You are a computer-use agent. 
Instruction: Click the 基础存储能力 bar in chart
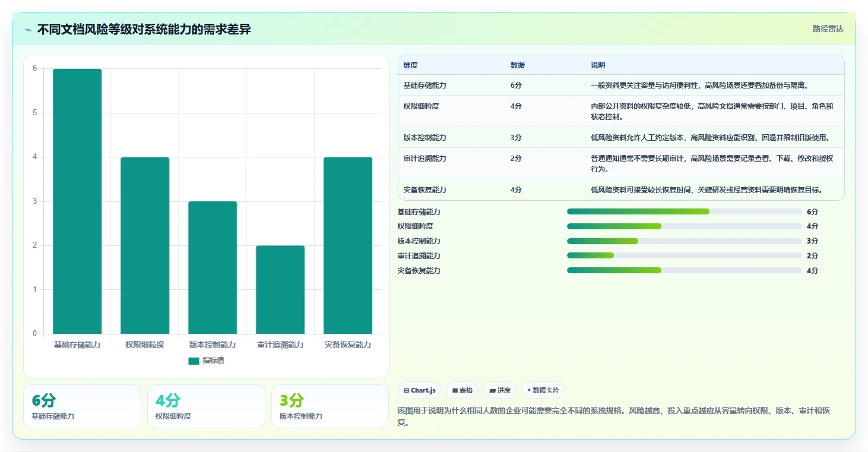(77, 201)
